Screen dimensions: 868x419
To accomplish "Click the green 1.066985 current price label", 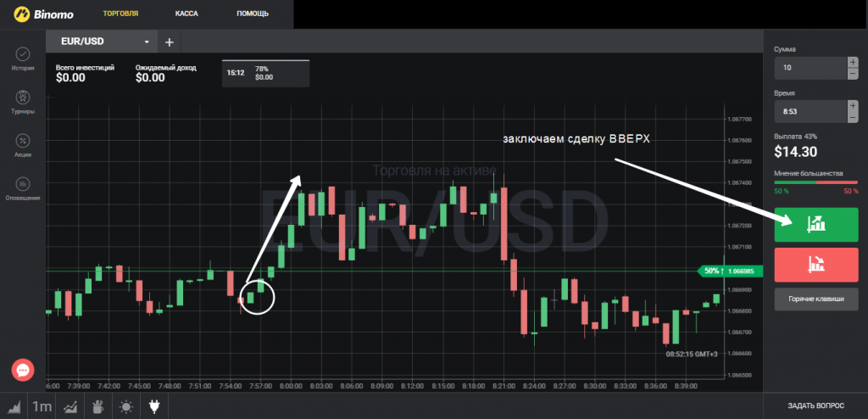I will [x=730, y=271].
